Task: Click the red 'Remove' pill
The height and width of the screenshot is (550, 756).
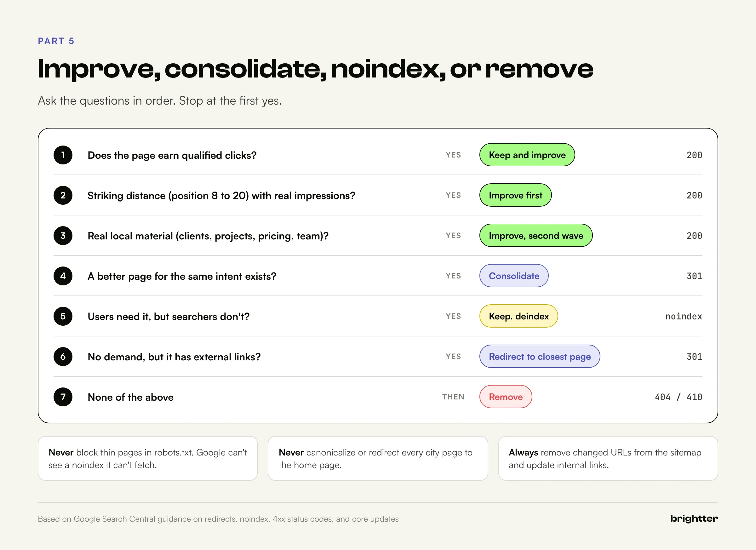Action: click(x=506, y=397)
